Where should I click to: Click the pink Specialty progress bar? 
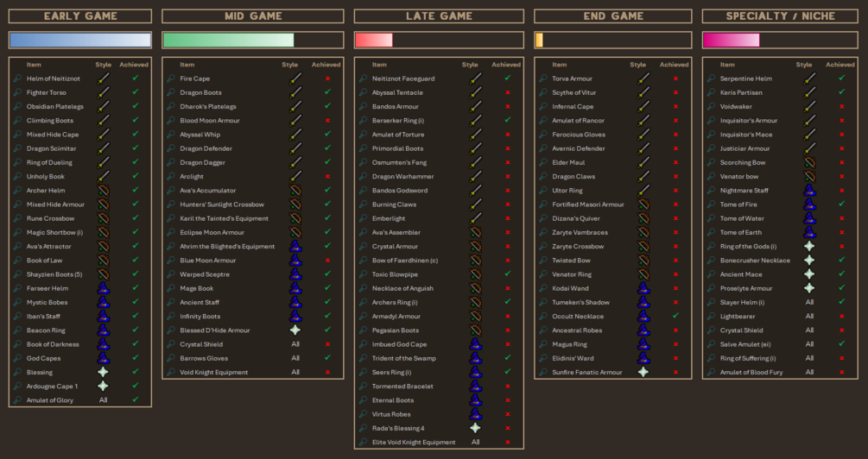(x=732, y=40)
